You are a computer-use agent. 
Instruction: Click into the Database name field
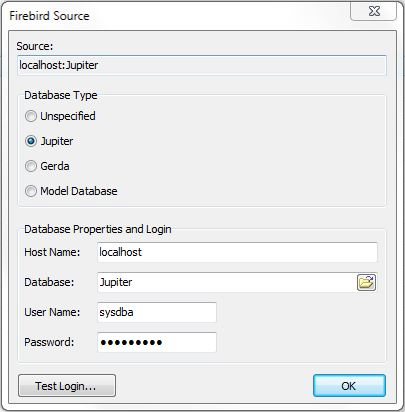(227, 282)
